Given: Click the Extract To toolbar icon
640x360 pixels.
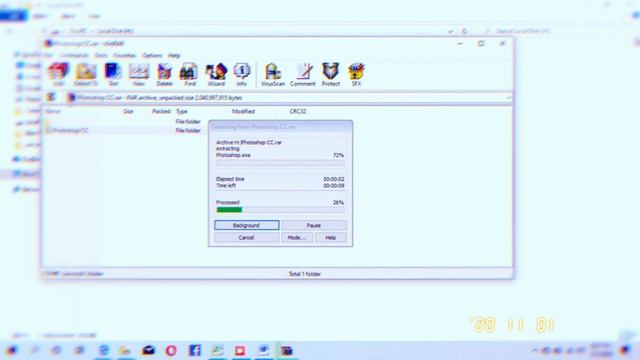Looking at the screenshot, I should 86,74.
